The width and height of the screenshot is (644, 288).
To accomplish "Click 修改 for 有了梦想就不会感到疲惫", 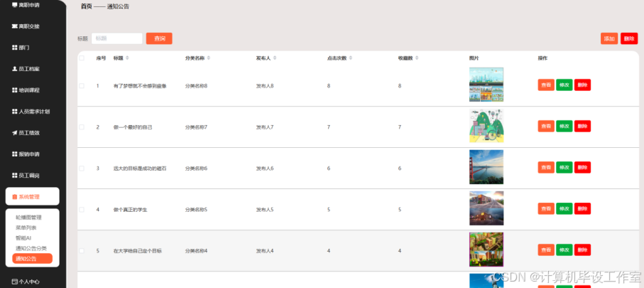I will pos(564,85).
